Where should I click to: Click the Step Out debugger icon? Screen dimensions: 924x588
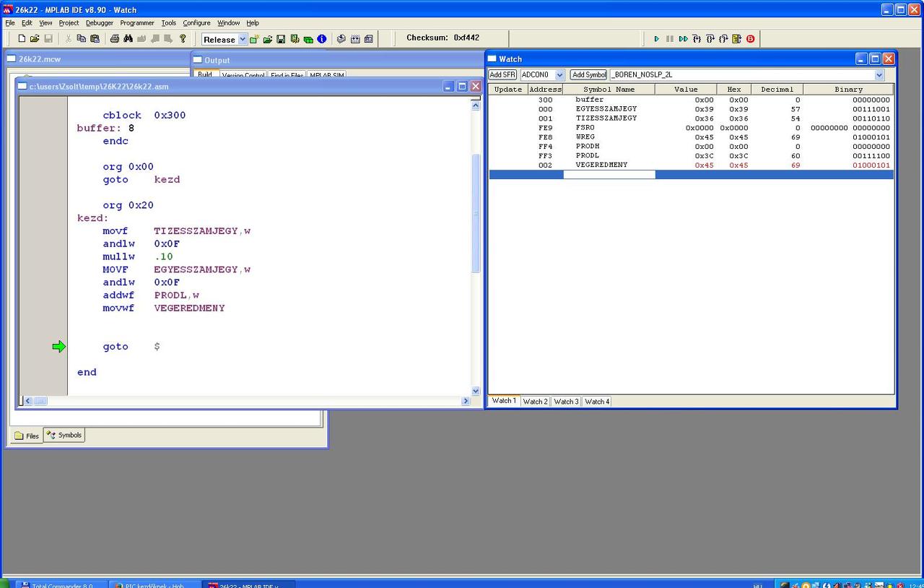click(x=723, y=39)
